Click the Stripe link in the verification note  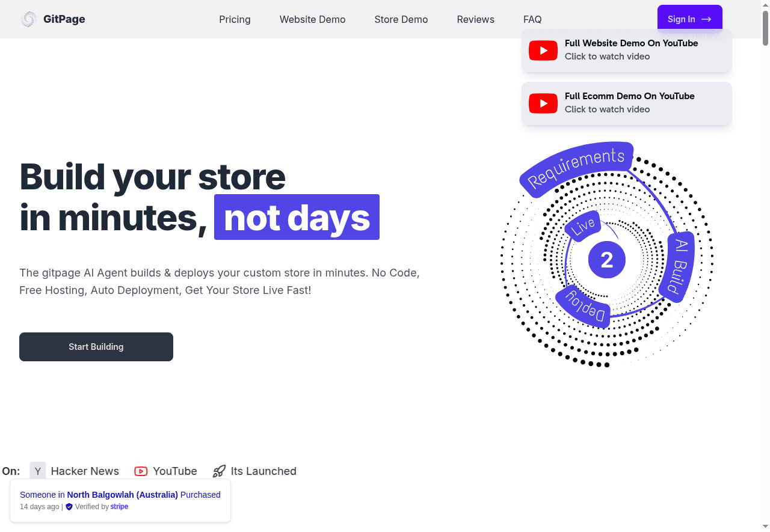tap(119, 507)
